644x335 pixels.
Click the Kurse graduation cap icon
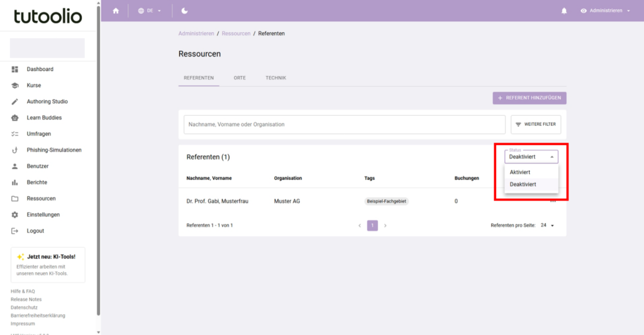15,85
